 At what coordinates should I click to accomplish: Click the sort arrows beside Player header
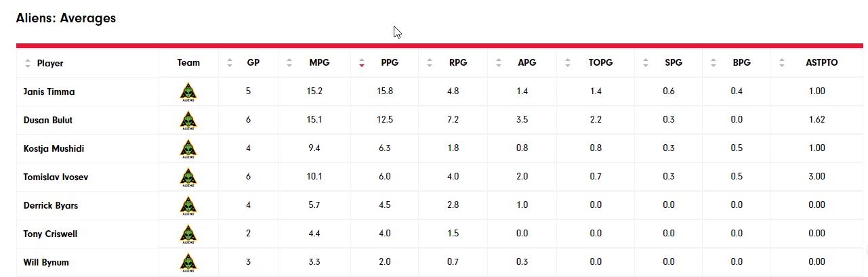coord(28,63)
